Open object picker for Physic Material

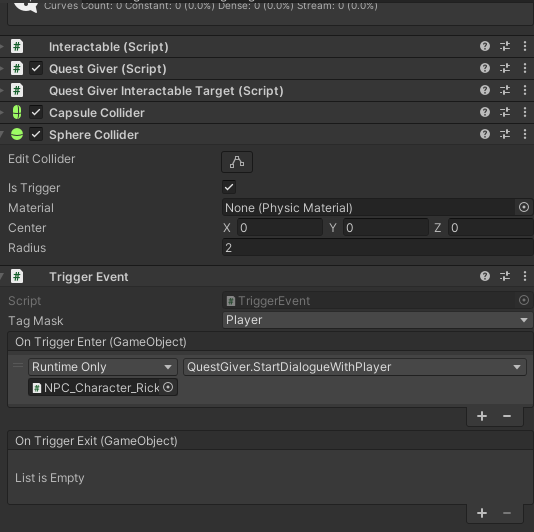coord(524,207)
